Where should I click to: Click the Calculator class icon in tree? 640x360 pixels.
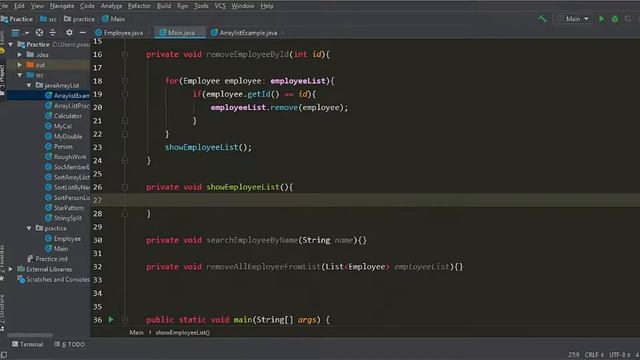49,116
